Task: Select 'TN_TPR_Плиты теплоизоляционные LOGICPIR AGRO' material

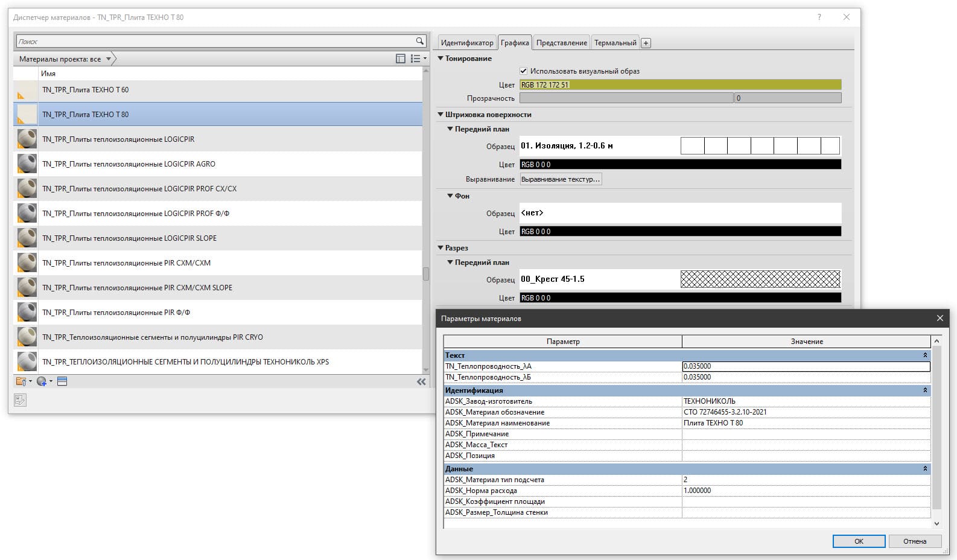Action: [x=129, y=164]
